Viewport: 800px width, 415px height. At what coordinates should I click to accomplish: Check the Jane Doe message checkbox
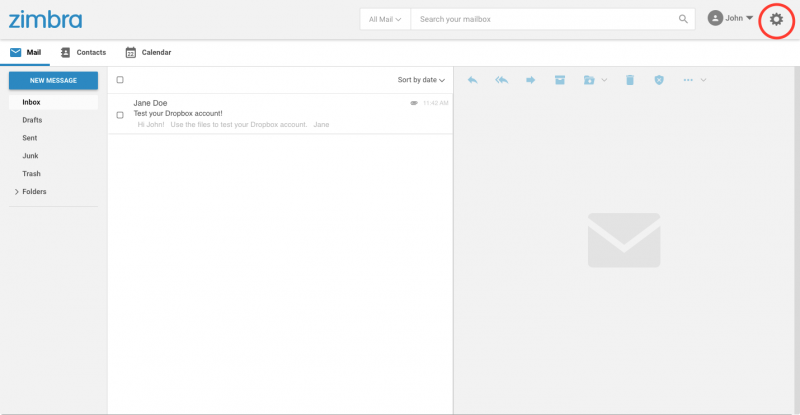pos(120,115)
